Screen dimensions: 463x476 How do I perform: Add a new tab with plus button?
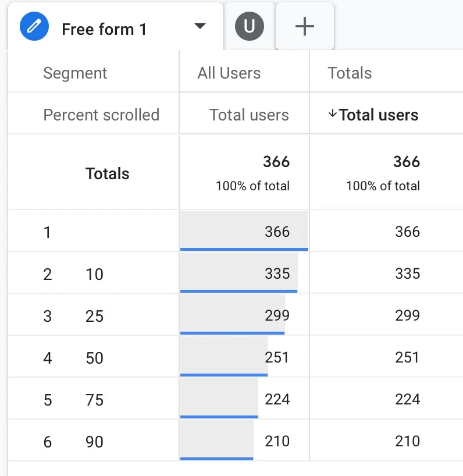coord(305,26)
